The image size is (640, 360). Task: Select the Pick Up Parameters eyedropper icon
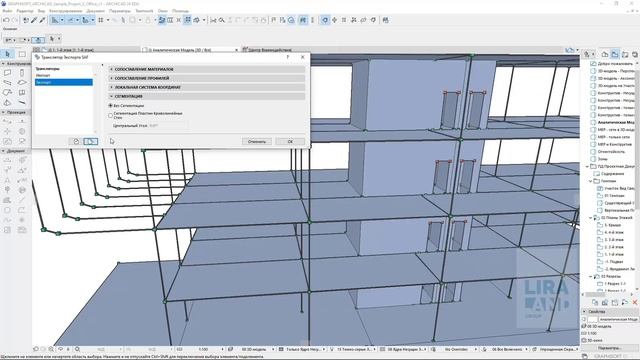(x=34, y=20)
